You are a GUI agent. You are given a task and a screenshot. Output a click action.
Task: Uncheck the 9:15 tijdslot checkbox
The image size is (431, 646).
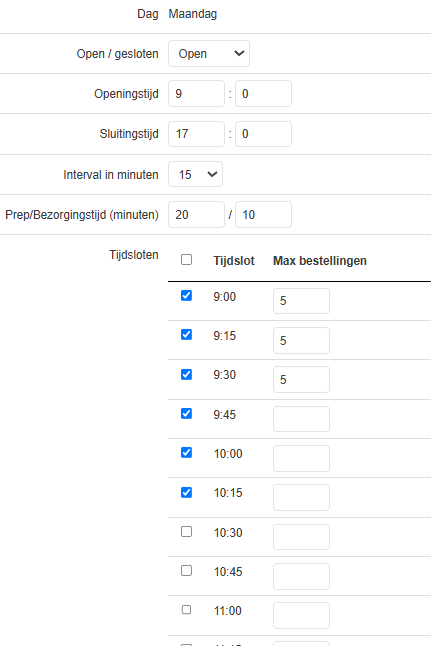[x=186, y=335]
